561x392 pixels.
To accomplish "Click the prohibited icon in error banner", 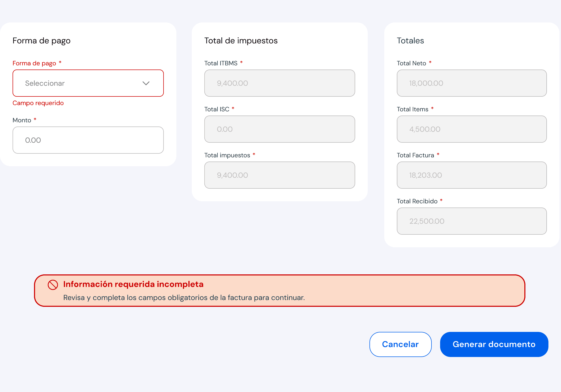I will coord(53,285).
